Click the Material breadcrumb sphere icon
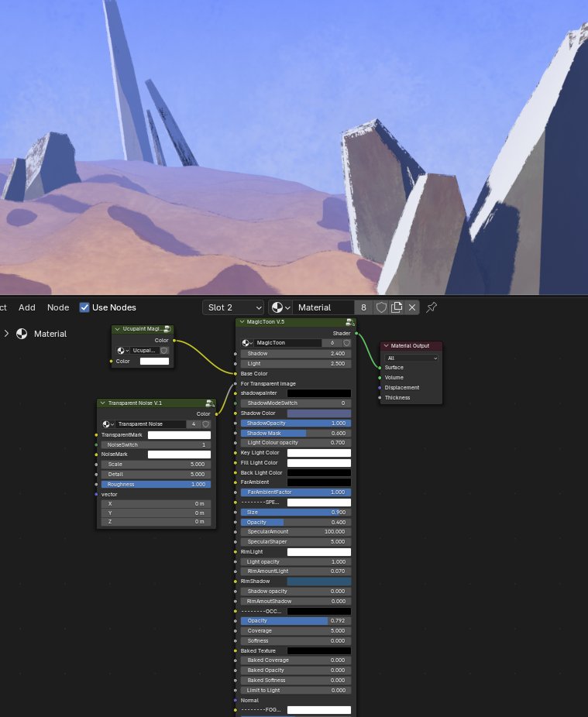This screenshot has width=588, height=717. tap(22, 334)
